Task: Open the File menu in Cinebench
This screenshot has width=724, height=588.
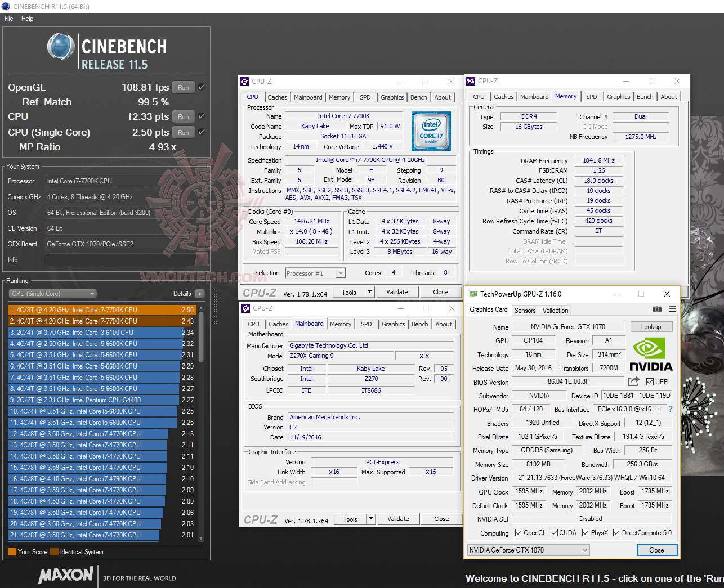Action: coord(8,18)
